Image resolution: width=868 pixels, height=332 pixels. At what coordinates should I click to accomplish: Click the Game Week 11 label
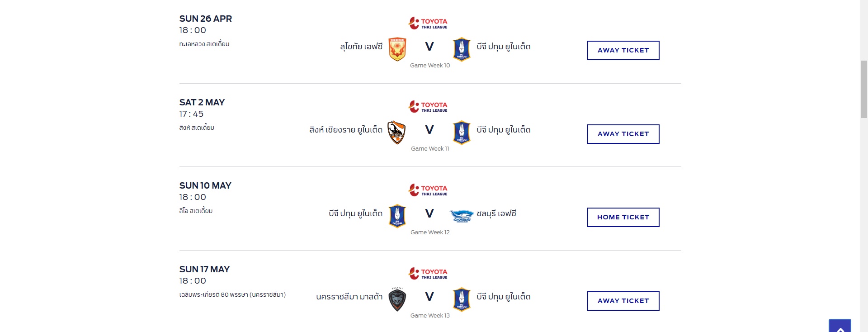pos(430,149)
